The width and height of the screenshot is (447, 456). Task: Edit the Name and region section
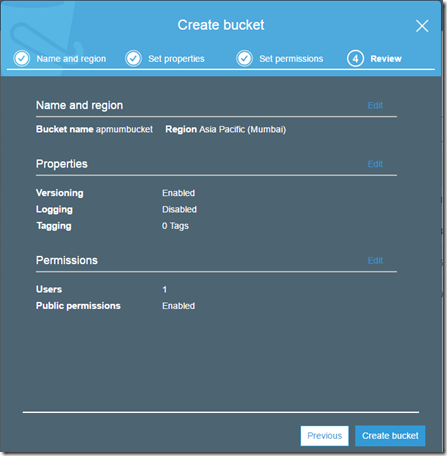pos(375,105)
